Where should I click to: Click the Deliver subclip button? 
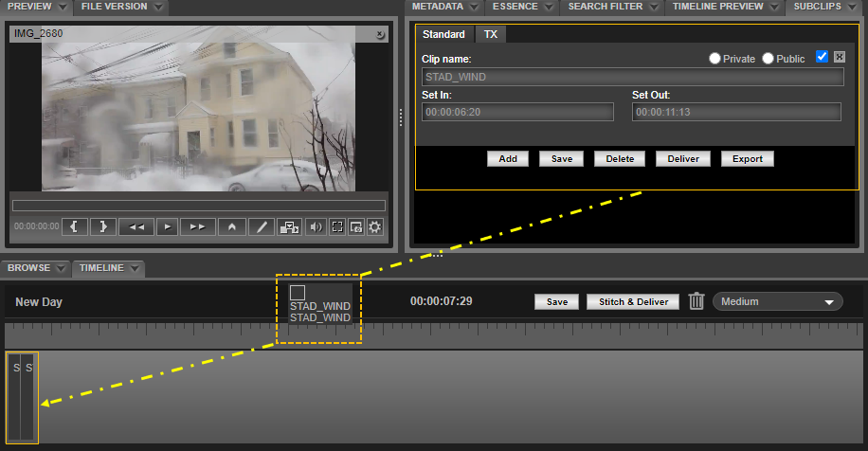tap(683, 159)
